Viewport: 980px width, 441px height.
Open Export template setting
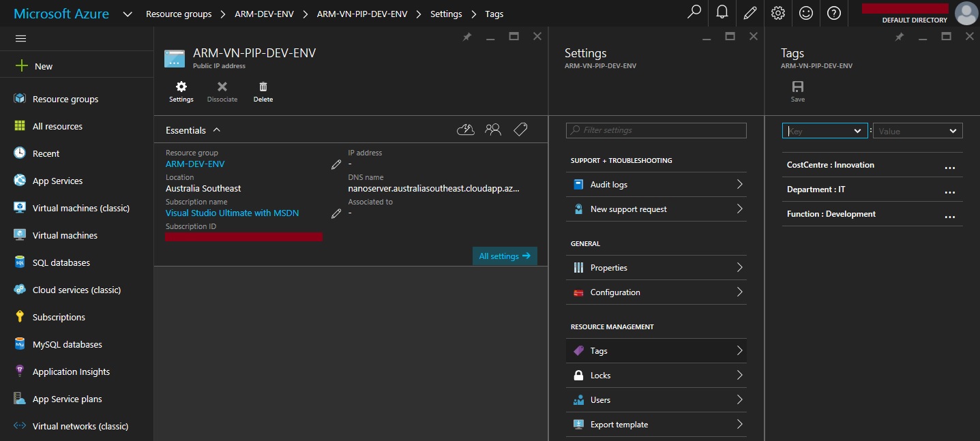(x=656, y=425)
